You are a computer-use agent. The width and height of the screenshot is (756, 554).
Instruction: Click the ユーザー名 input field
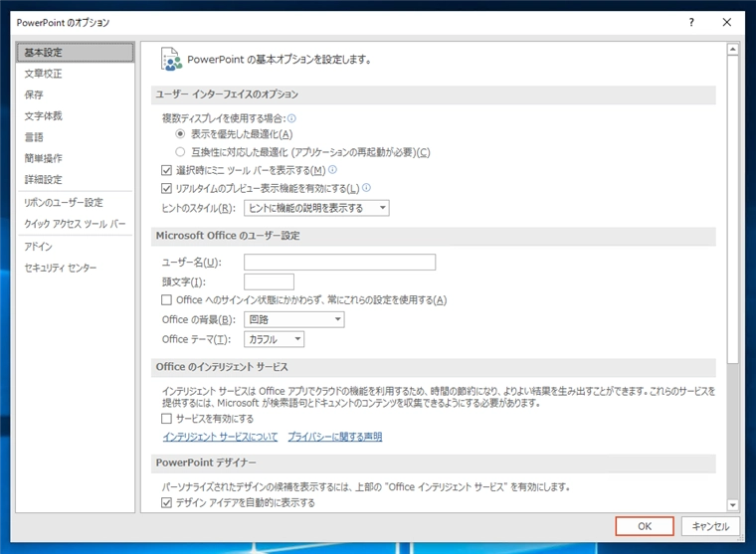coord(339,262)
